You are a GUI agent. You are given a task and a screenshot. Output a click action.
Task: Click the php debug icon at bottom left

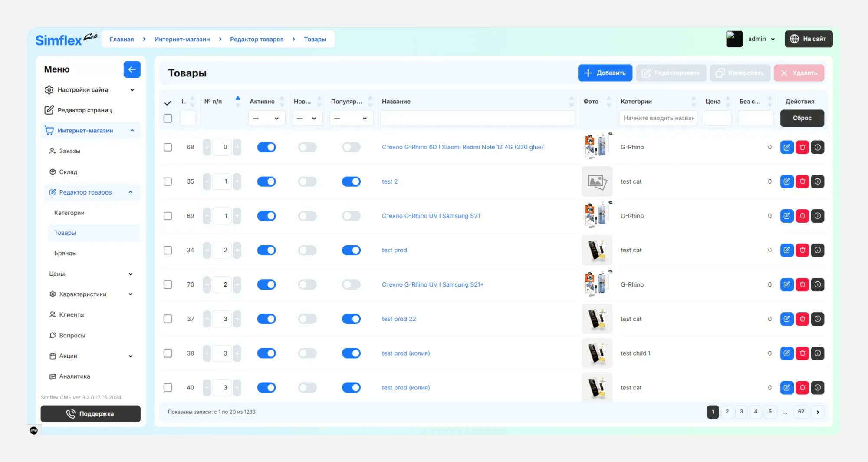tap(34, 430)
